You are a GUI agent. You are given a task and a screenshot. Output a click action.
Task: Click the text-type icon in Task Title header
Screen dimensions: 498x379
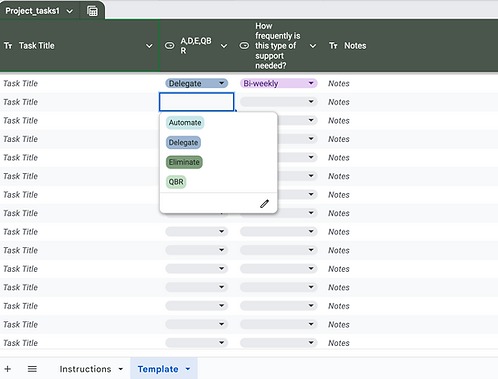pyautogui.click(x=8, y=46)
